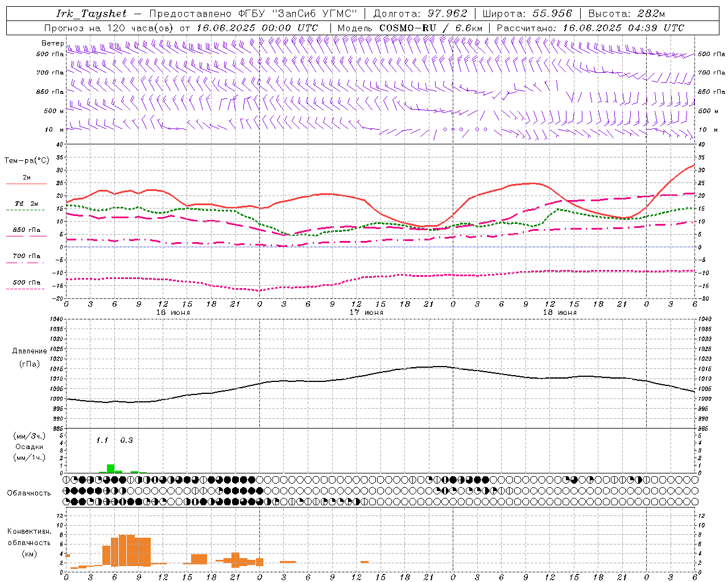728x582 pixels.
Task: Click the "850 гПа" entry in temperature legend
Action: point(26,230)
